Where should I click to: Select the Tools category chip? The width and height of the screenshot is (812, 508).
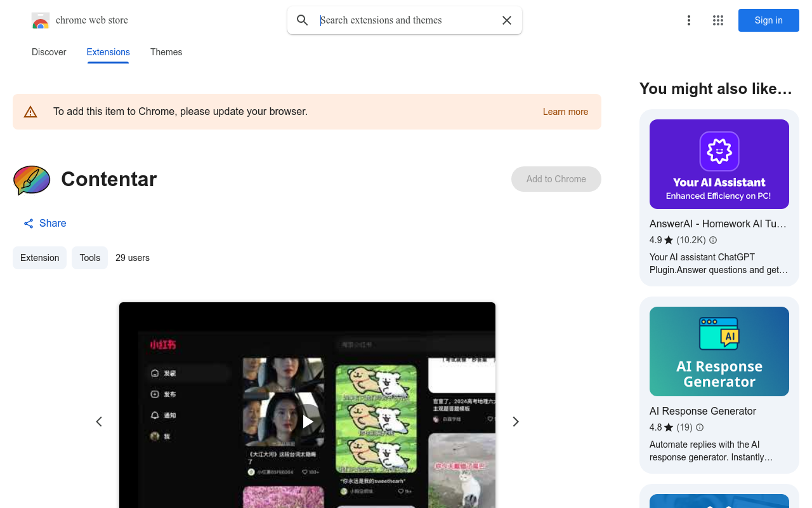(x=89, y=258)
